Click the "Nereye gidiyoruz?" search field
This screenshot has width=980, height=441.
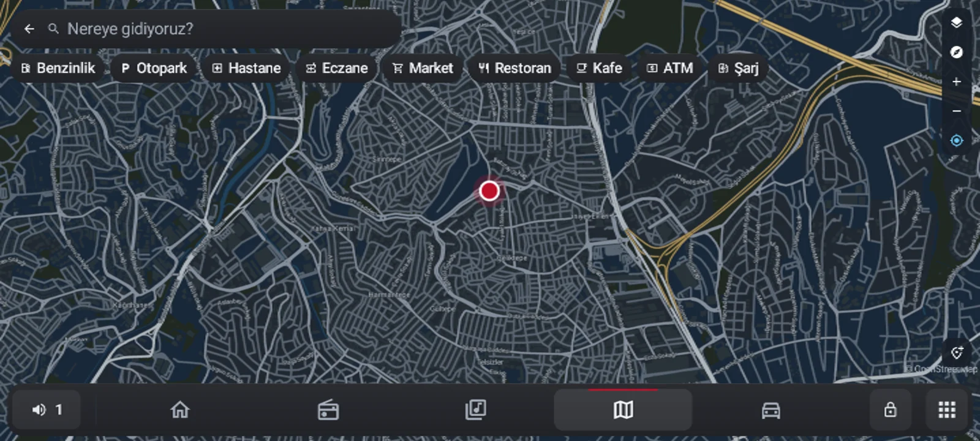tap(206, 29)
